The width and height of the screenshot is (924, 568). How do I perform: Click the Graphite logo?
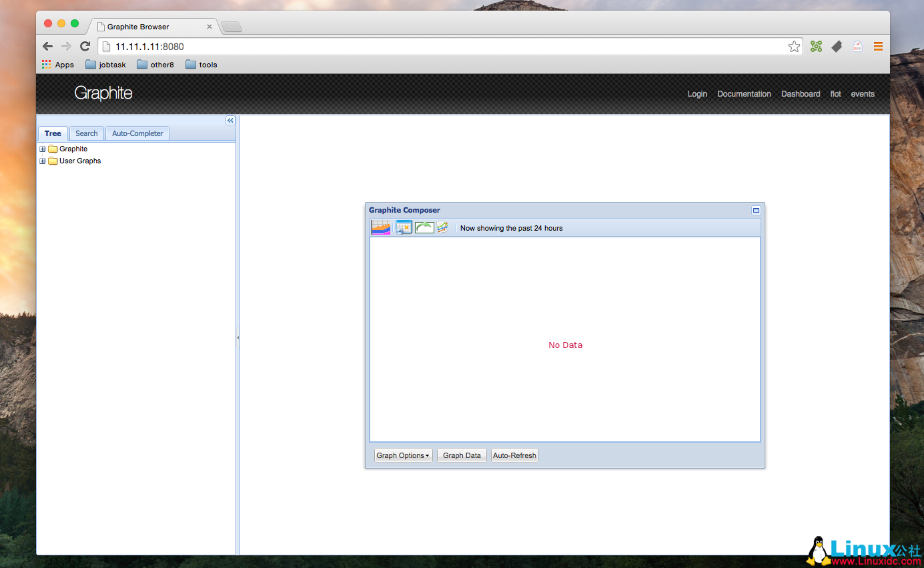(103, 93)
